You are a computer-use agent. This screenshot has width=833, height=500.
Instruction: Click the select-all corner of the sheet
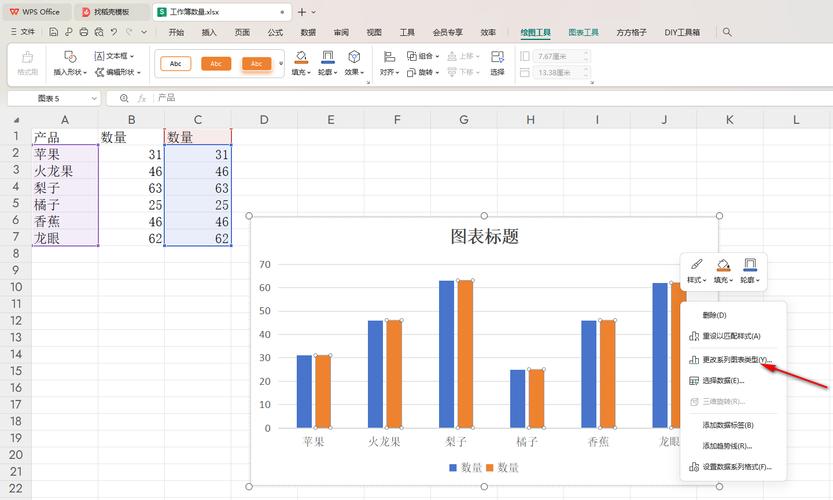[x=16, y=120]
